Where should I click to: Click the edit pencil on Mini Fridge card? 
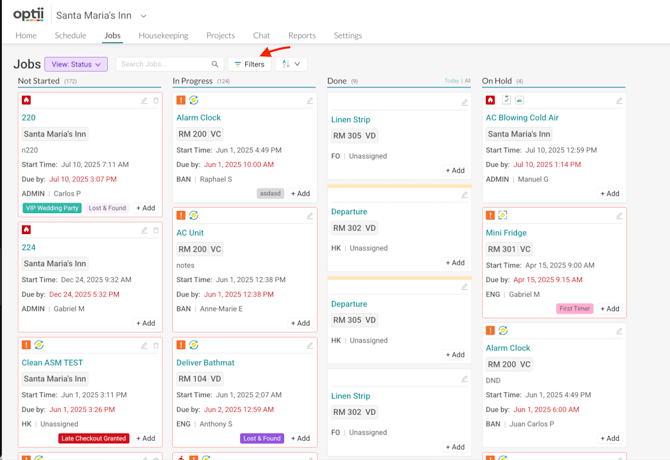tap(619, 216)
